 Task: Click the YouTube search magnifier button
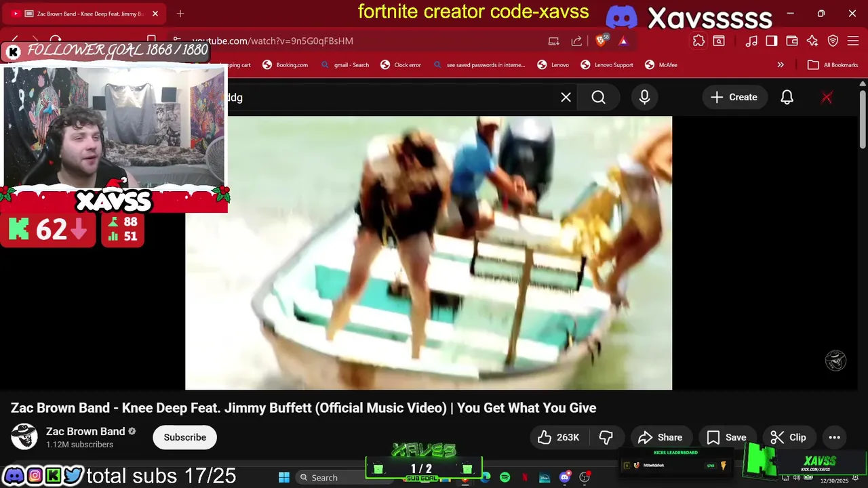pos(598,97)
